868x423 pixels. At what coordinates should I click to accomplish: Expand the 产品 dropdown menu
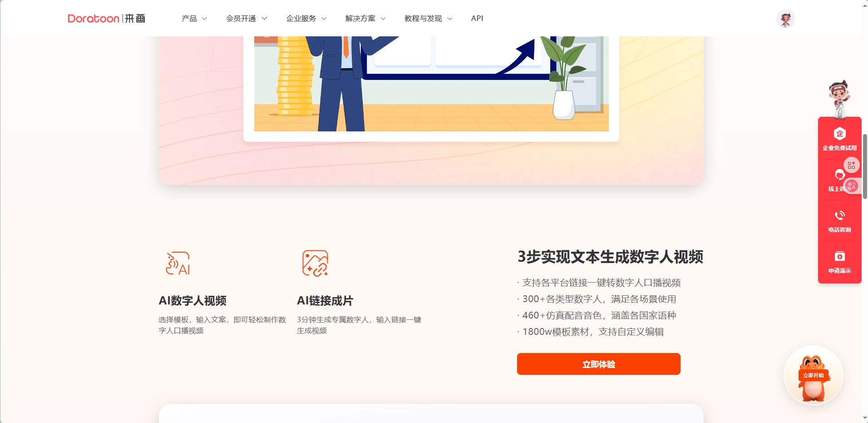click(194, 18)
